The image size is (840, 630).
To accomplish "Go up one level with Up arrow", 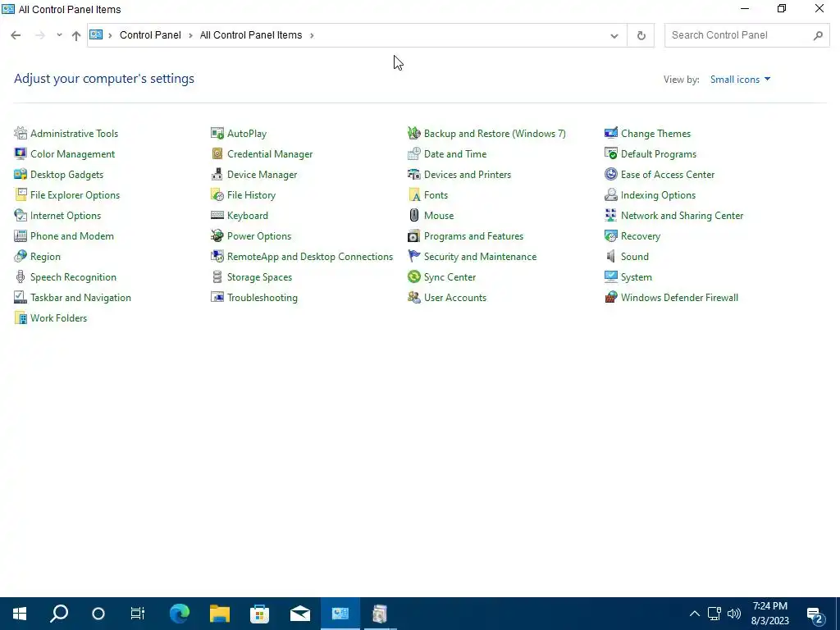I will [76, 35].
